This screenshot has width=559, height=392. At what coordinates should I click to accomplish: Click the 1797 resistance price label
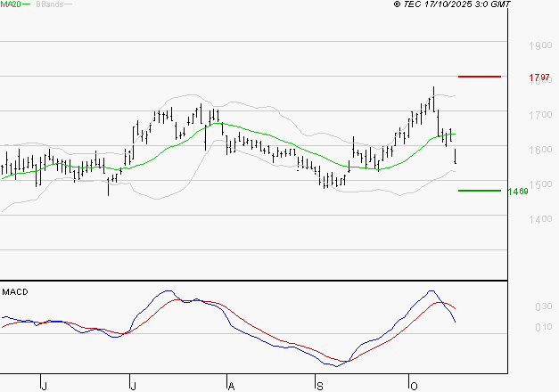tap(538, 78)
